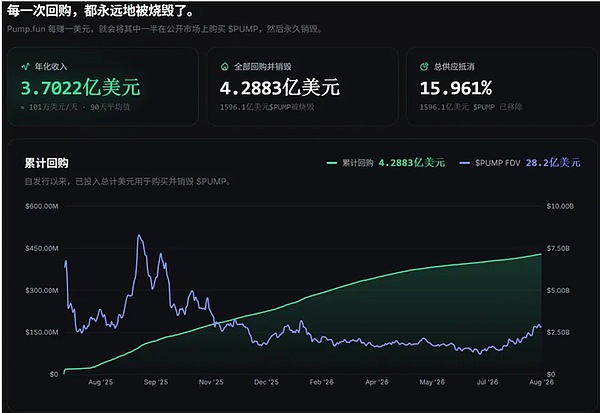Click the $450.00M left axis label
The height and width of the screenshot is (413, 600).
(42, 248)
